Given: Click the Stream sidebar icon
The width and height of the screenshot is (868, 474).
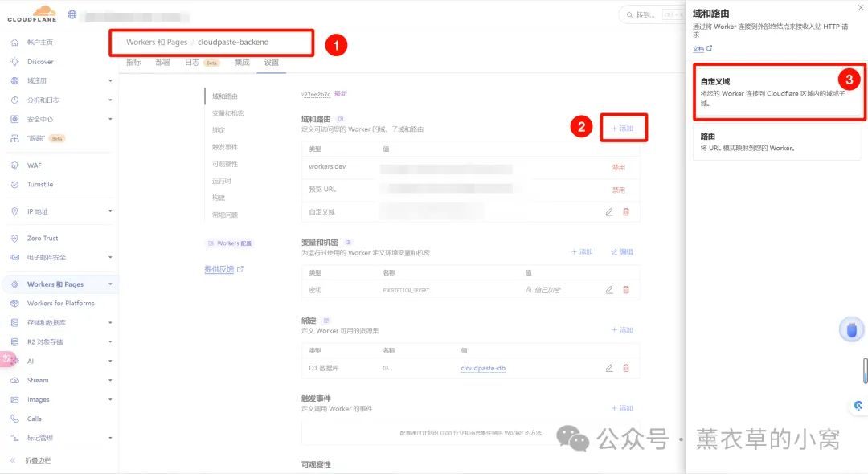Looking at the screenshot, I should (x=15, y=380).
